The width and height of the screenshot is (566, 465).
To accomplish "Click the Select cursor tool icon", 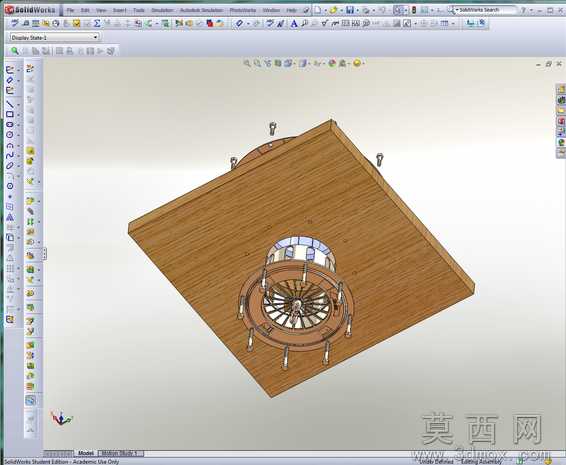I will pyautogui.click(x=398, y=10).
